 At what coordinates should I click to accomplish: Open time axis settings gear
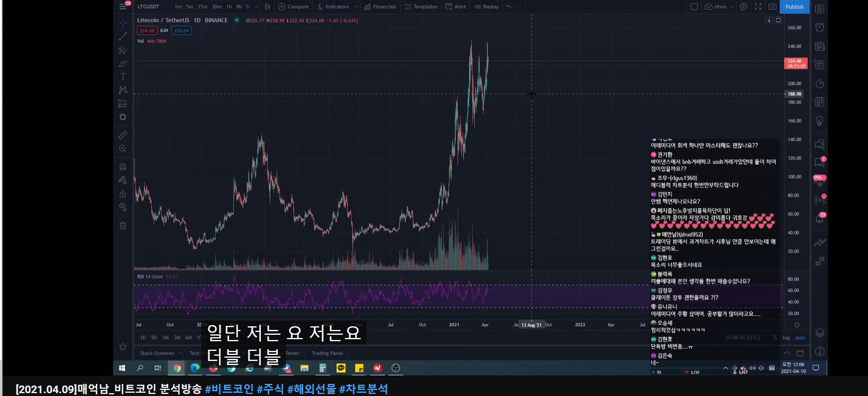point(797,325)
